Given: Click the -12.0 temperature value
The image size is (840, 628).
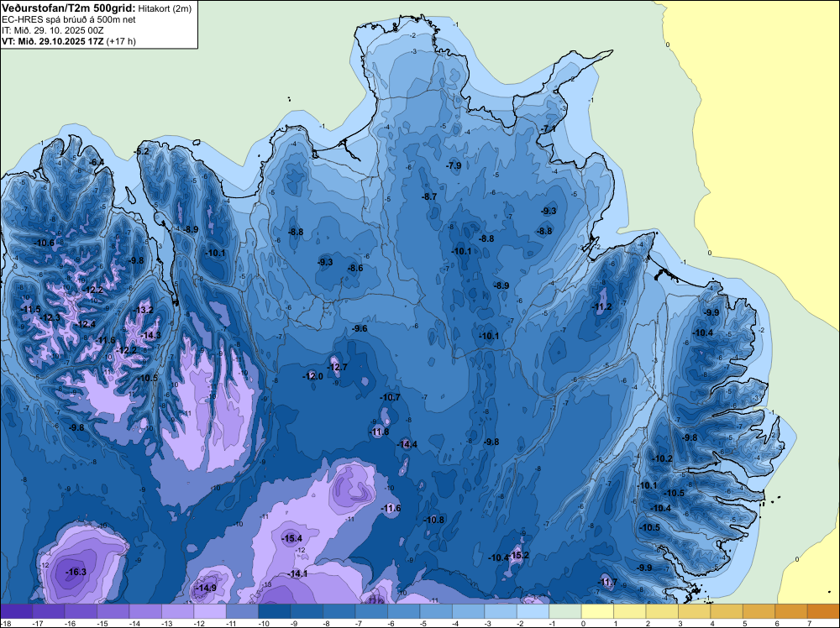Looking at the screenshot, I should (312, 376).
